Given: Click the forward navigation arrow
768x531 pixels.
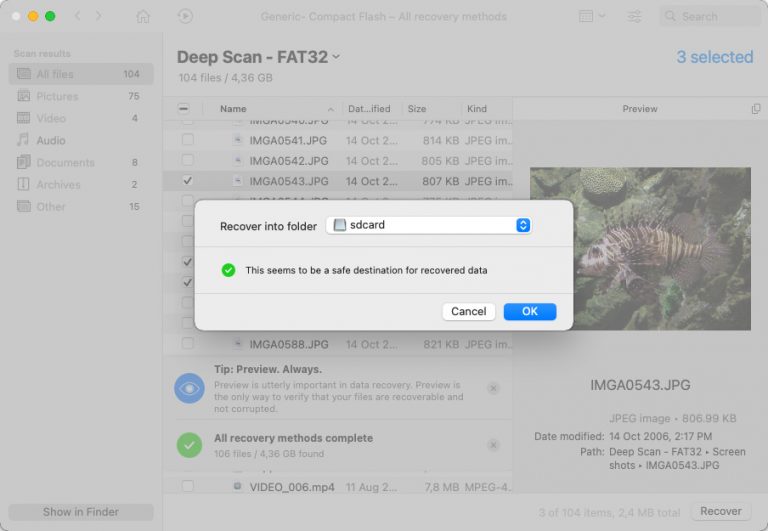Looking at the screenshot, I should pos(98,16).
